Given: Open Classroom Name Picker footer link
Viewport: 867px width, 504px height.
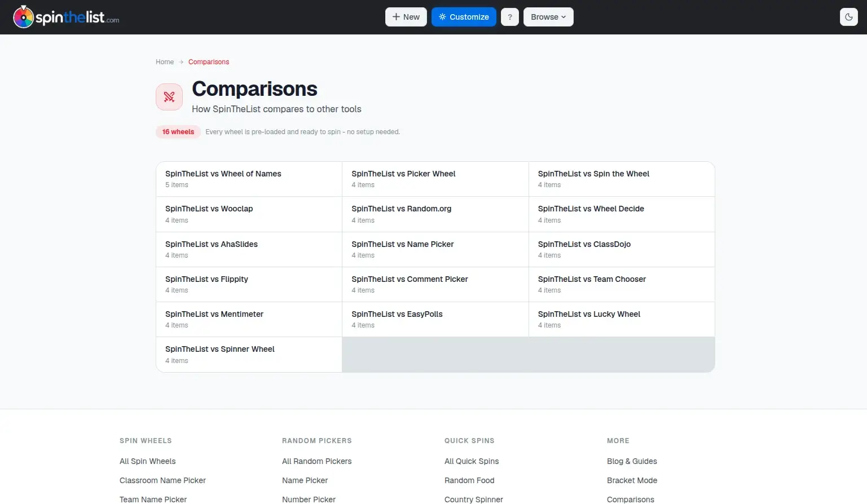Looking at the screenshot, I should pyautogui.click(x=162, y=480).
